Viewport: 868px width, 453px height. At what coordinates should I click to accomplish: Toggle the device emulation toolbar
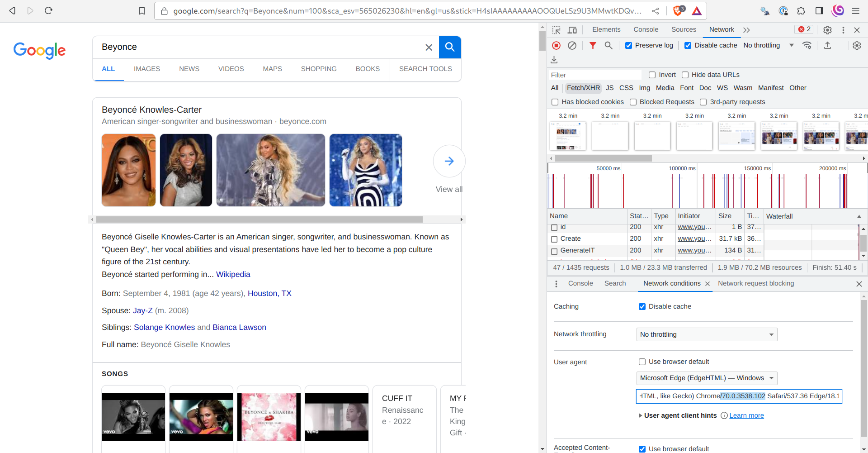click(x=572, y=29)
